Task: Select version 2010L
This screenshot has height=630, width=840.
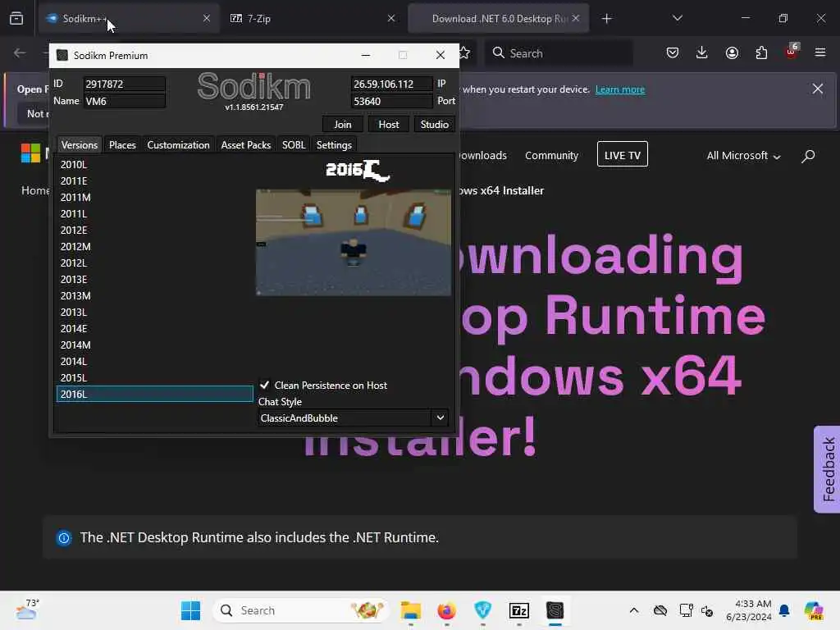Action: coord(155,164)
